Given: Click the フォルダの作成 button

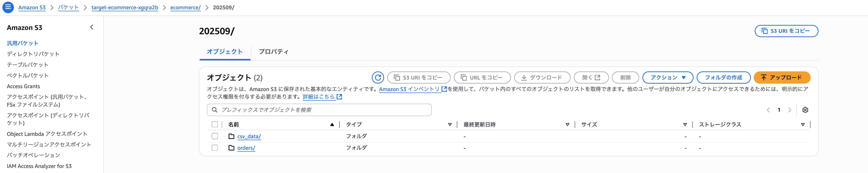Looking at the screenshot, I should pos(723,77).
